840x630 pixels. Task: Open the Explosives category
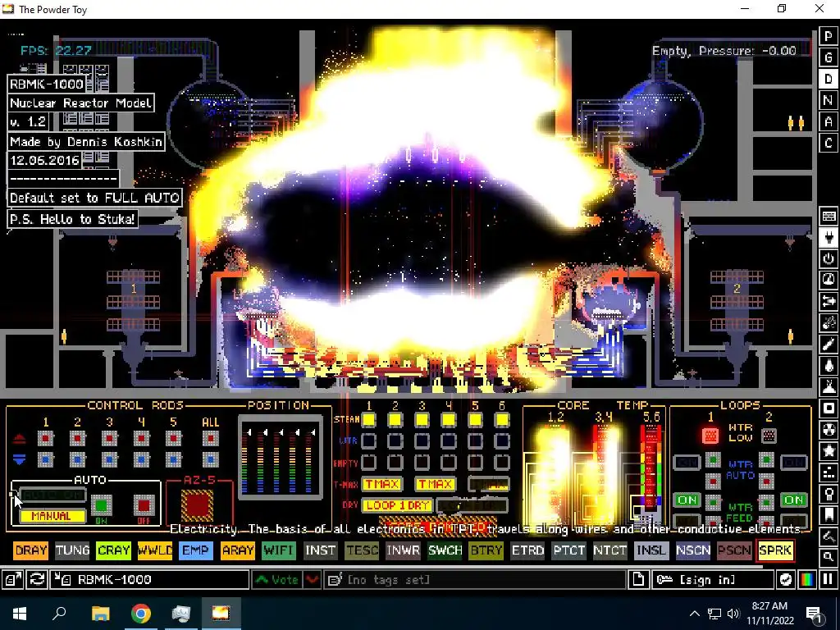point(829,323)
